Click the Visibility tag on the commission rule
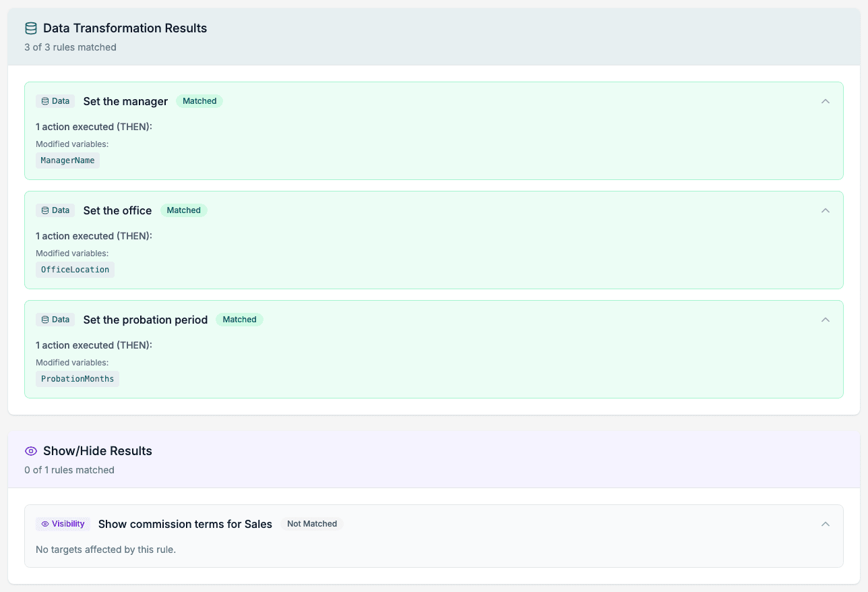This screenshot has width=868, height=592. (63, 524)
